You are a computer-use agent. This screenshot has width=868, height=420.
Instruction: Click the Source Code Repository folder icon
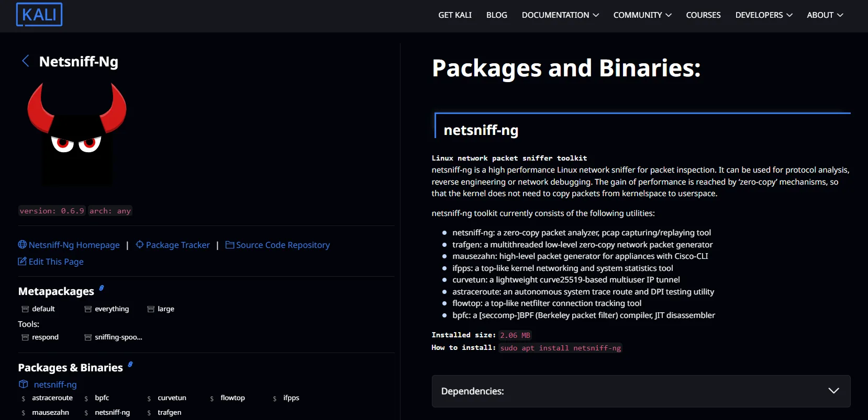pos(229,244)
